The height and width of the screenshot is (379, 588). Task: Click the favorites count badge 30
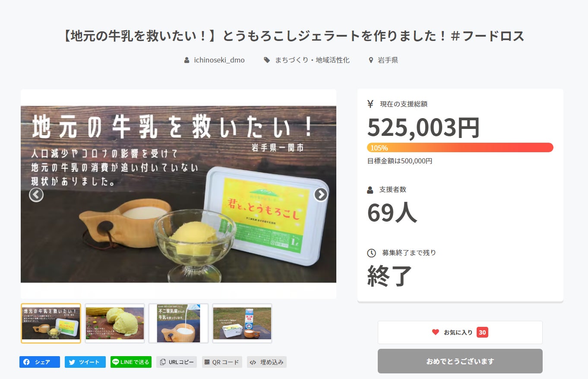tap(482, 332)
